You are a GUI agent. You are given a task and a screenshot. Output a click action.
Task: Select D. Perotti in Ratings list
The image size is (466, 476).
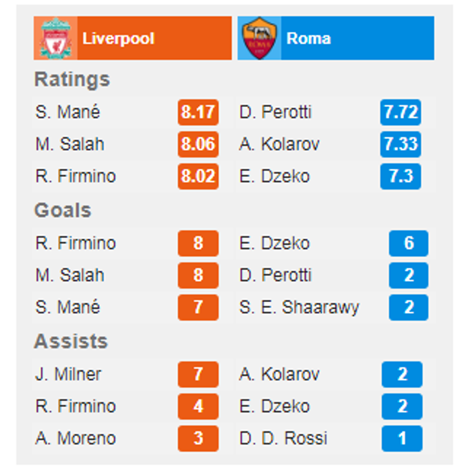tap(275, 112)
